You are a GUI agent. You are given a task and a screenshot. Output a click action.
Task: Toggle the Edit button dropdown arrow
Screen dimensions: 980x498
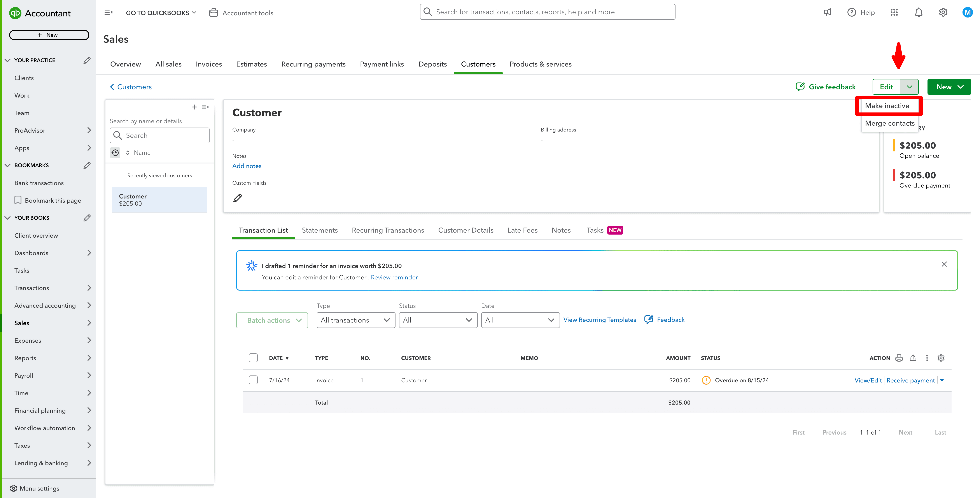click(x=909, y=87)
